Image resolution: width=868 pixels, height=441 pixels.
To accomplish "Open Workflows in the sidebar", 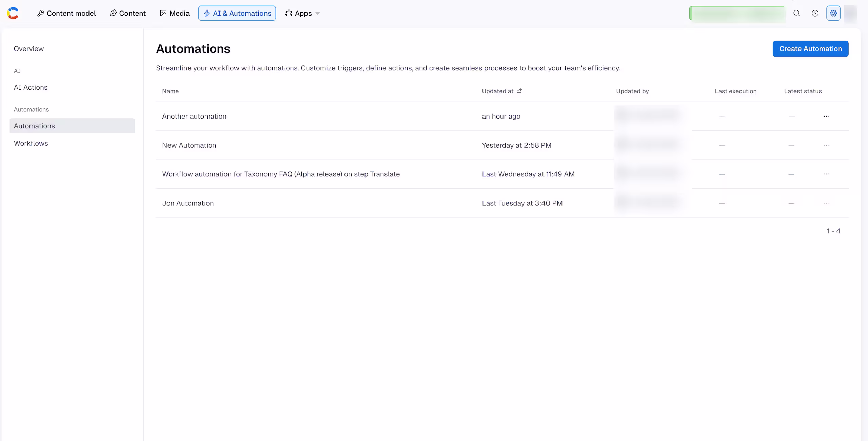I will point(31,143).
